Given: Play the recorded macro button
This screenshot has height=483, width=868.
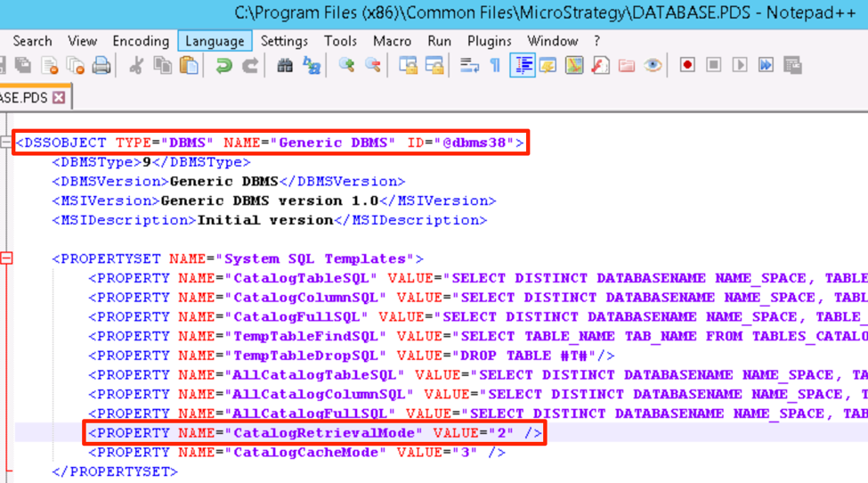Looking at the screenshot, I should 740,65.
